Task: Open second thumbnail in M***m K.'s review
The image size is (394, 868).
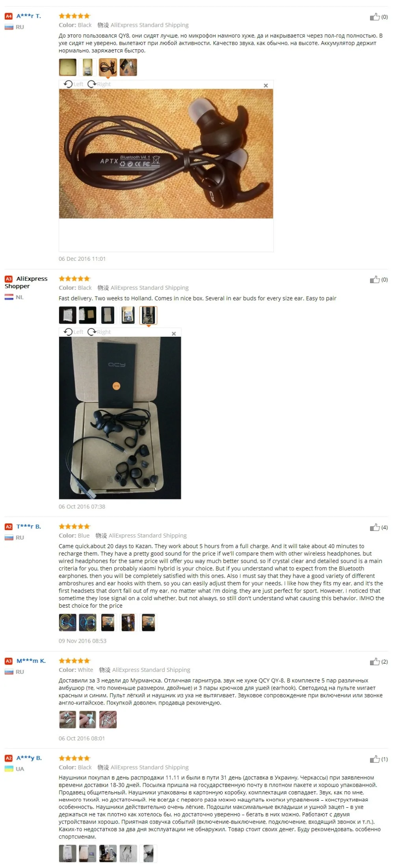Action: click(88, 720)
